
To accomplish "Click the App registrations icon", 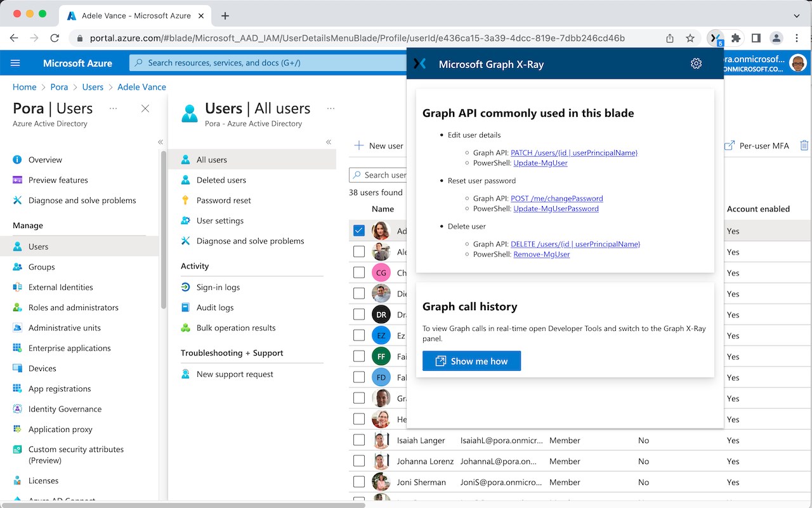I will 17,389.
